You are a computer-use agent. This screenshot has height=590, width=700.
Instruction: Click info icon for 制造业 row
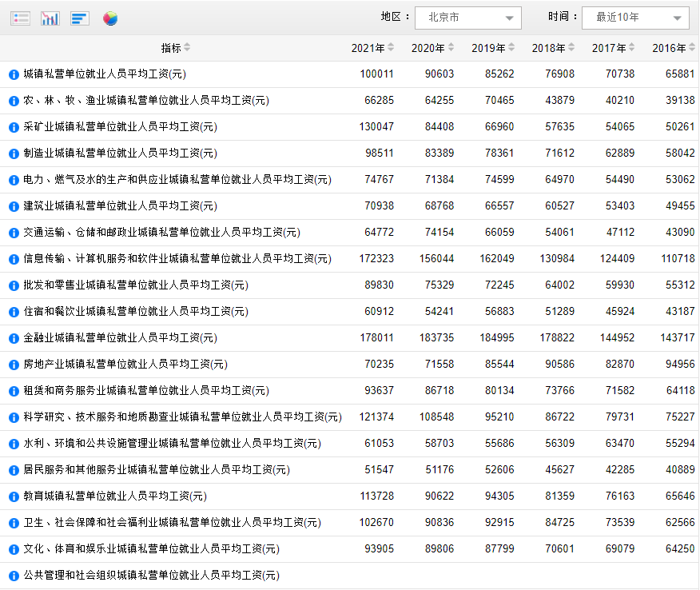coord(14,153)
